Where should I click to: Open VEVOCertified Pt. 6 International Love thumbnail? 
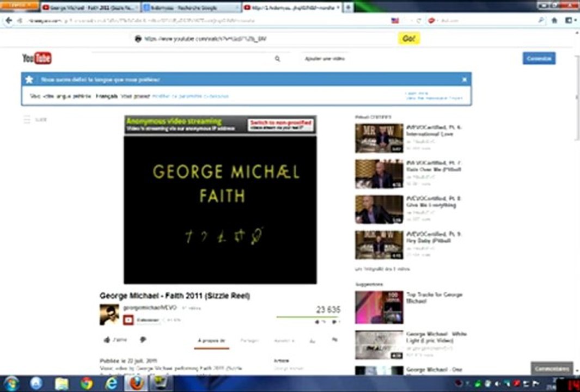tap(379, 138)
